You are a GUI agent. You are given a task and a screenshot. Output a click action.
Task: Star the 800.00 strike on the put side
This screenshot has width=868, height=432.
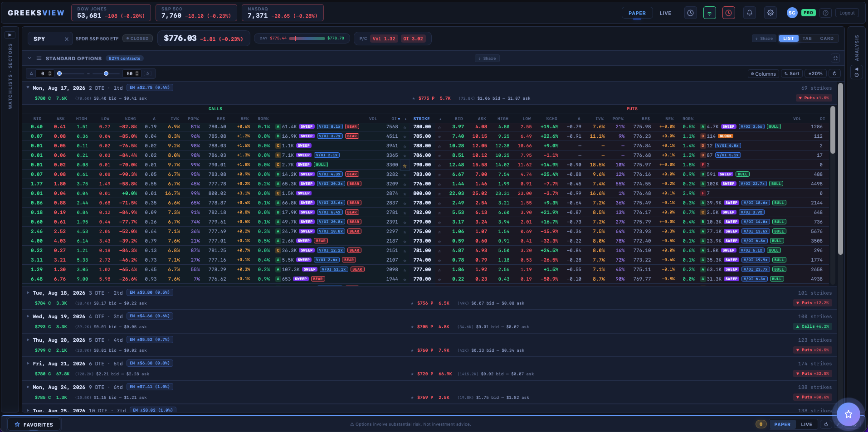click(x=439, y=194)
